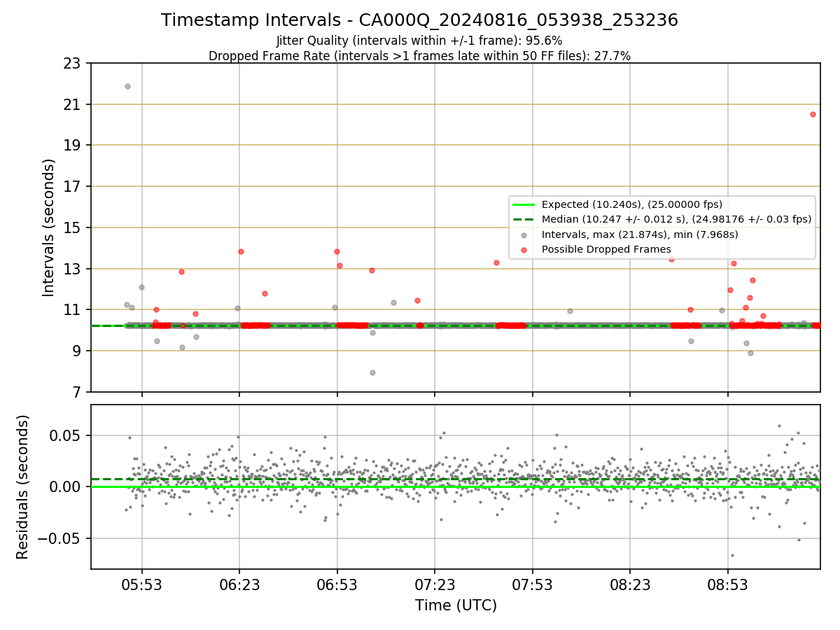Click the red dropped-frame point near 20.5s

pyautogui.click(x=813, y=114)
